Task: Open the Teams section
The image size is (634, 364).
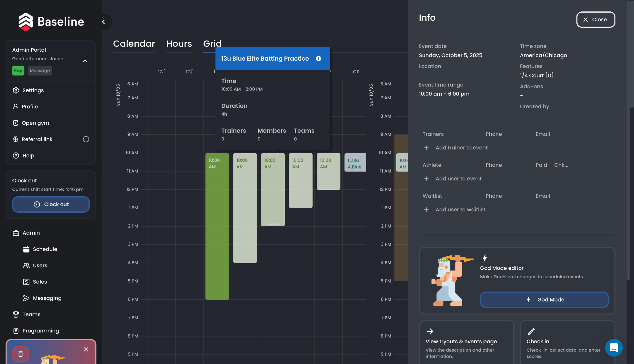Action: coord(31,314)
